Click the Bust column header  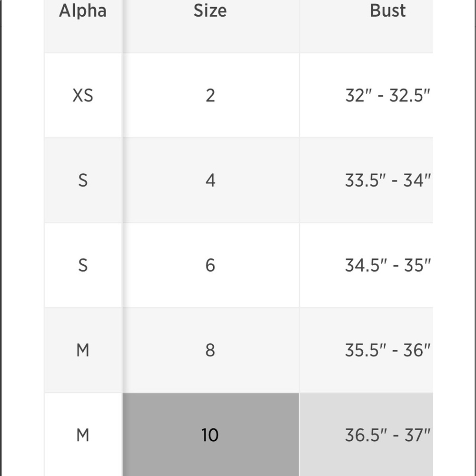pos(387,11)
